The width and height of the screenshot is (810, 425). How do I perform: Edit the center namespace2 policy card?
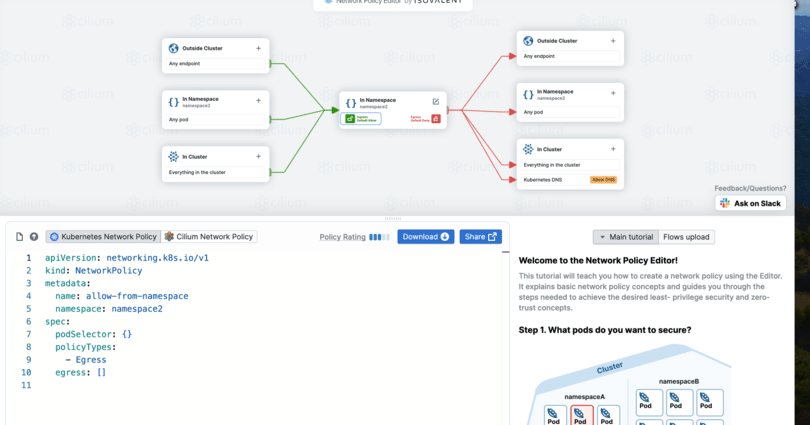click(x=436, y=102)
